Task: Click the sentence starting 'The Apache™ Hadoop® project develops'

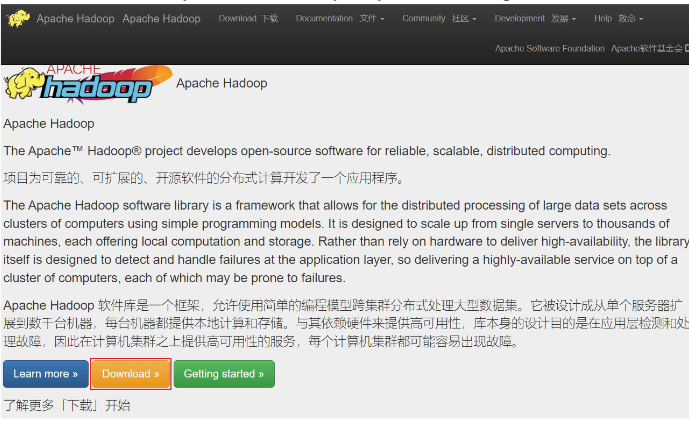Action: pos(307,151)
